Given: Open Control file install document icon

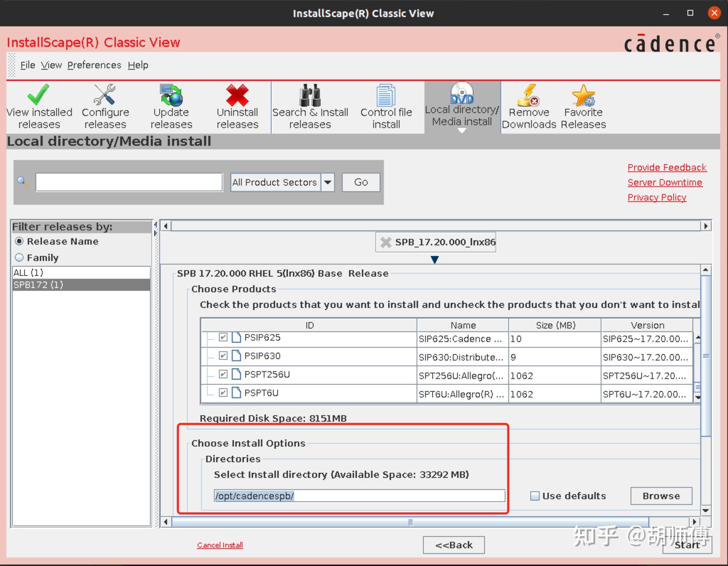Looking at the screenshot, I should click(x=386, y=95).
